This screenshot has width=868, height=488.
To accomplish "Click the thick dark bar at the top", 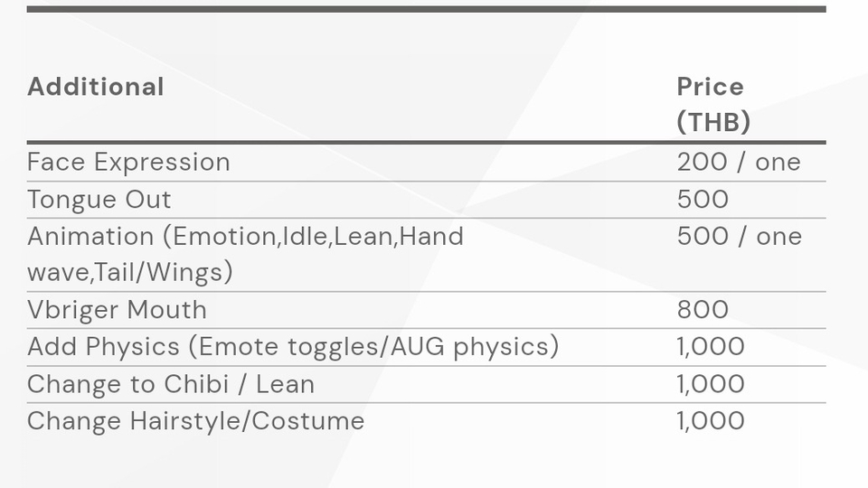I will coord(426,9).
